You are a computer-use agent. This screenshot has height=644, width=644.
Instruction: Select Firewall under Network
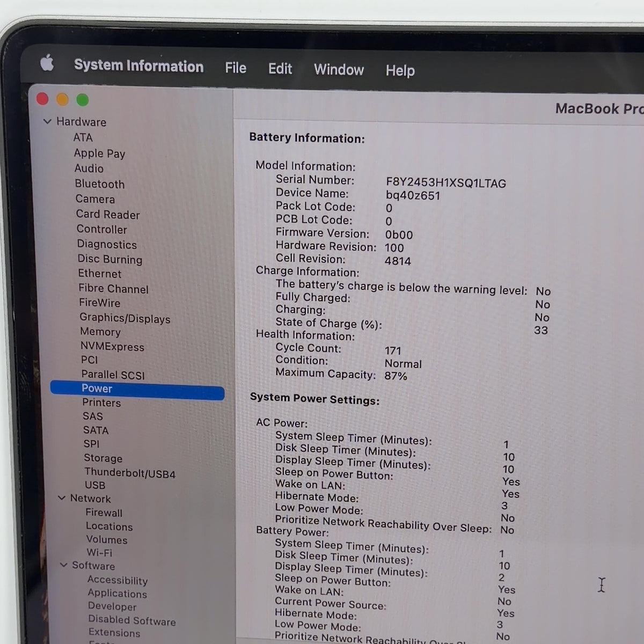tap(104, 513)
